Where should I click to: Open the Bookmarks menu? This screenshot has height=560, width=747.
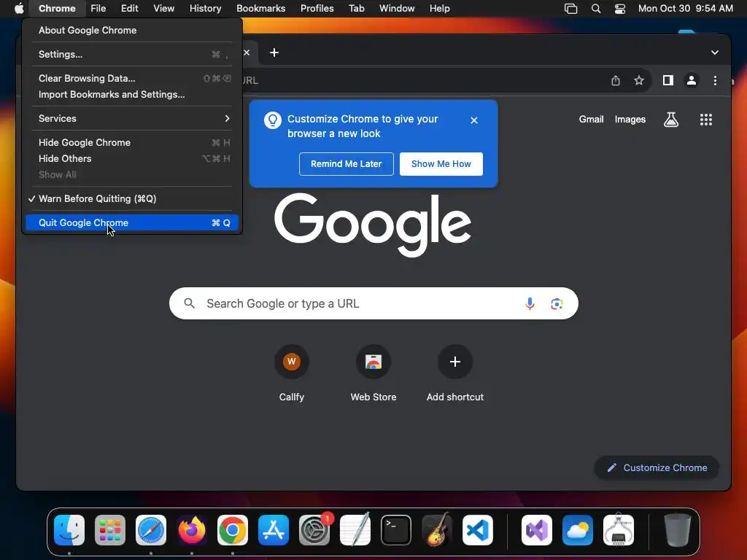[x=260, y=8]
